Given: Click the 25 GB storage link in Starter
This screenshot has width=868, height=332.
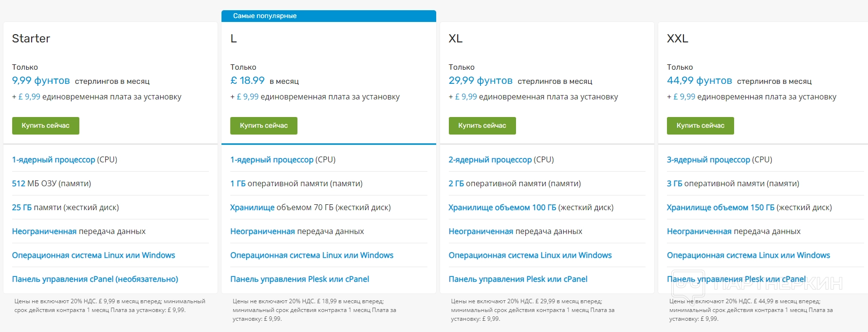Looking at the screenshot, I should click(22, 208).
